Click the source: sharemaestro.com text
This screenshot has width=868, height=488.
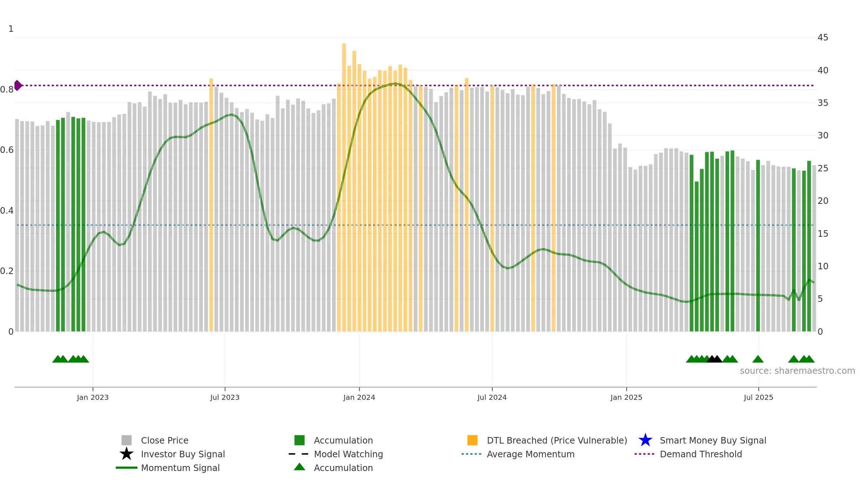797,371
